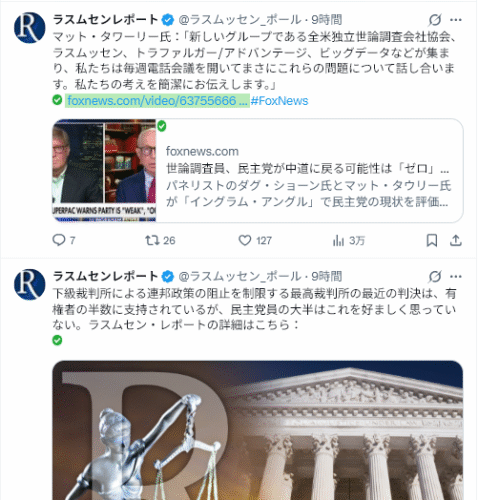Click the Fox News video thumbnail
Viewport: 478px width, 500px height.
point(104,170)
